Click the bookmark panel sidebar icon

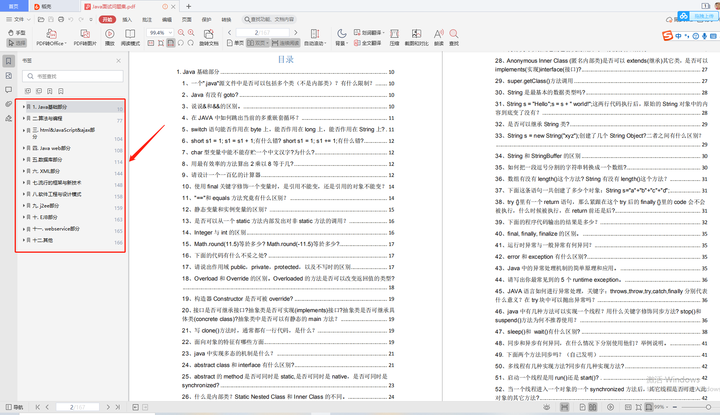(9, 61)
